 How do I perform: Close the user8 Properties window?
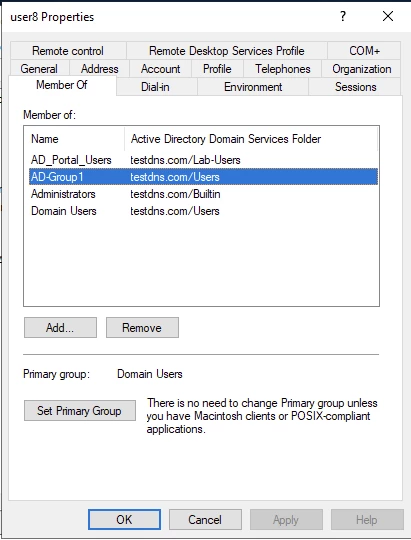[x=388, y=16]
